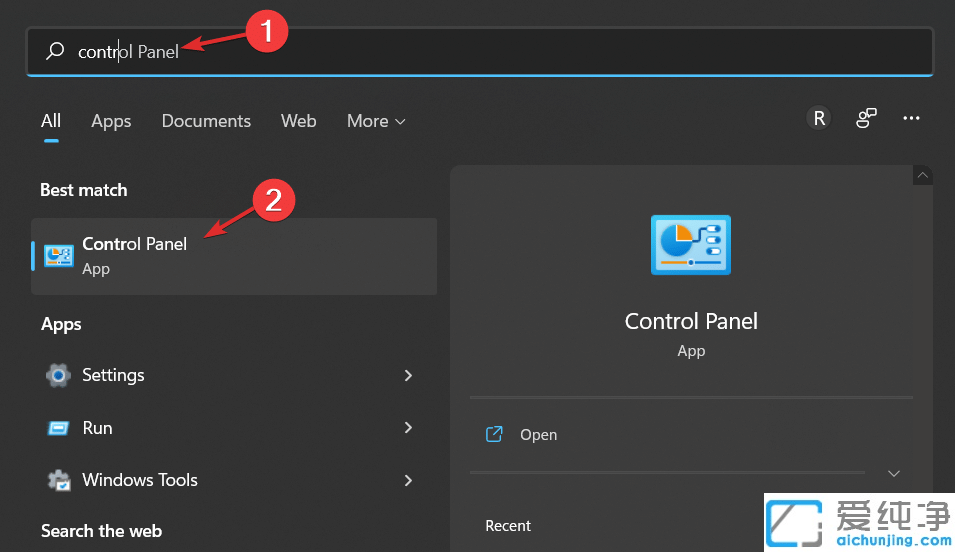Image resolution: width=955 pixels, height=552 pixels.
Task: Click the Control Panel icon in Best match
Action: tap(59, 256)
